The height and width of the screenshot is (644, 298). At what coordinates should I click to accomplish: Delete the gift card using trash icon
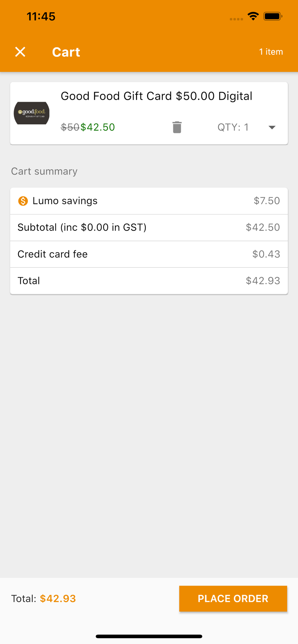177,127
